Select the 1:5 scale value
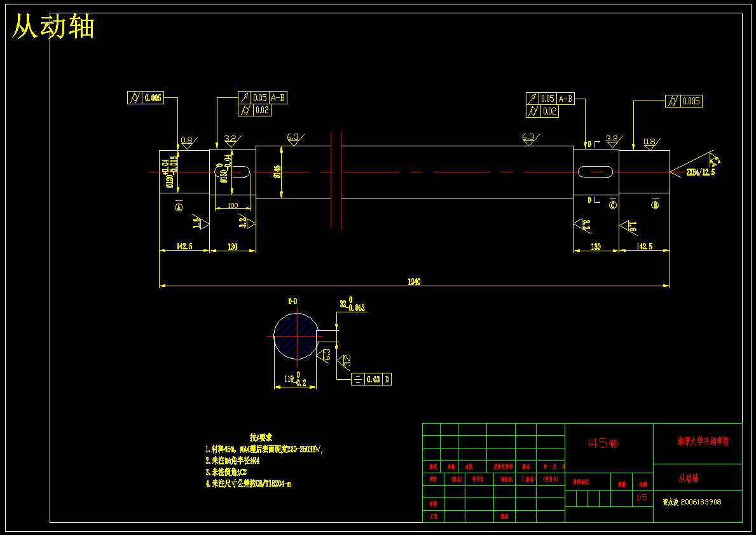756x535 pixels. coord(642,498)
